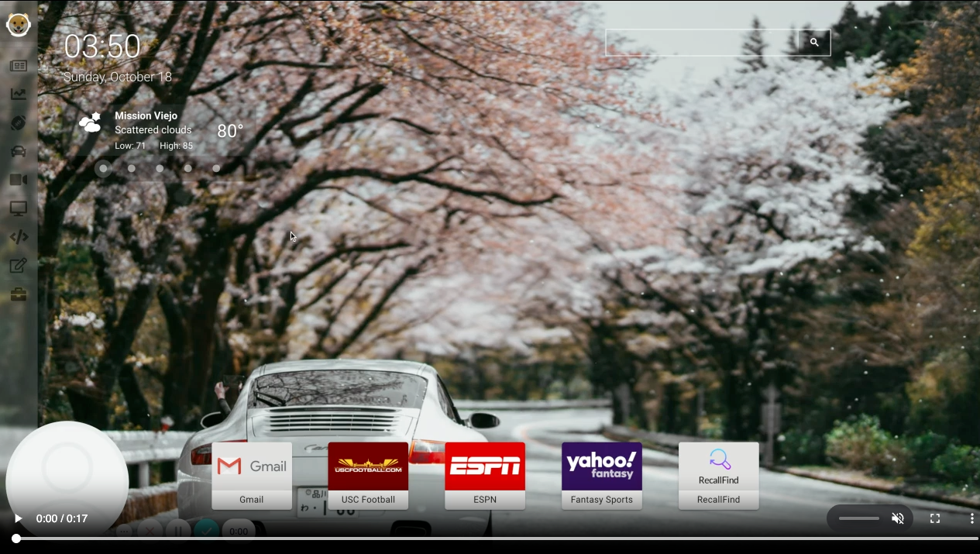This screenshot has height=554, width=980.
Task: Open the briefcase sidebar icon
Action: click(18, 294)
